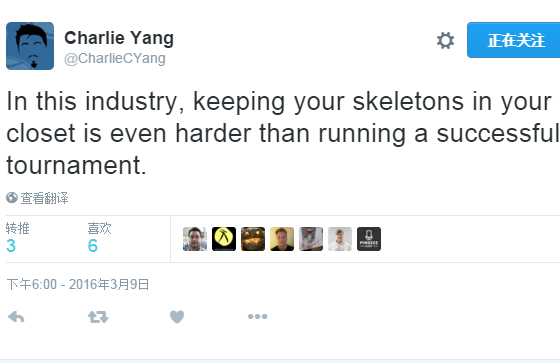Open the blond man avatar on yellow
This screenshot has width=560, height=363.
tap(282, 239)
